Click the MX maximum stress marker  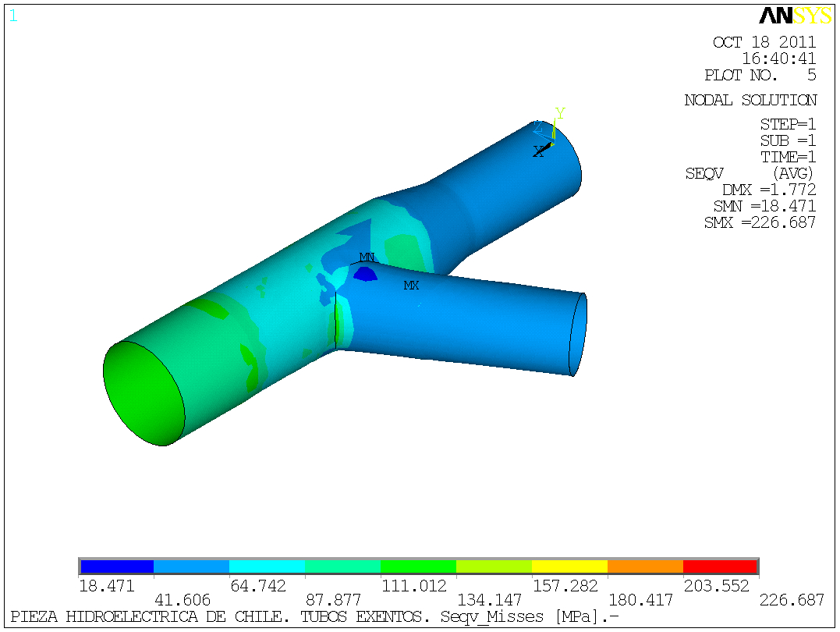click(412, 285)
